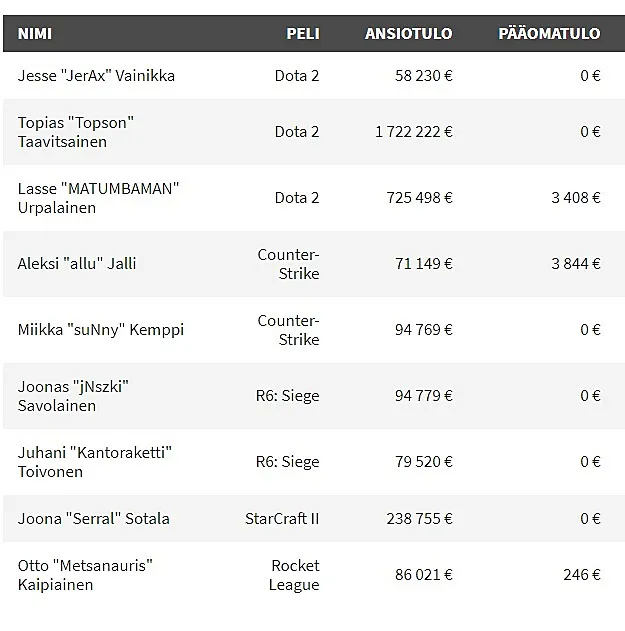Click Otto "Metsanauris" Kaipiainen name cell

pos(85,575)
